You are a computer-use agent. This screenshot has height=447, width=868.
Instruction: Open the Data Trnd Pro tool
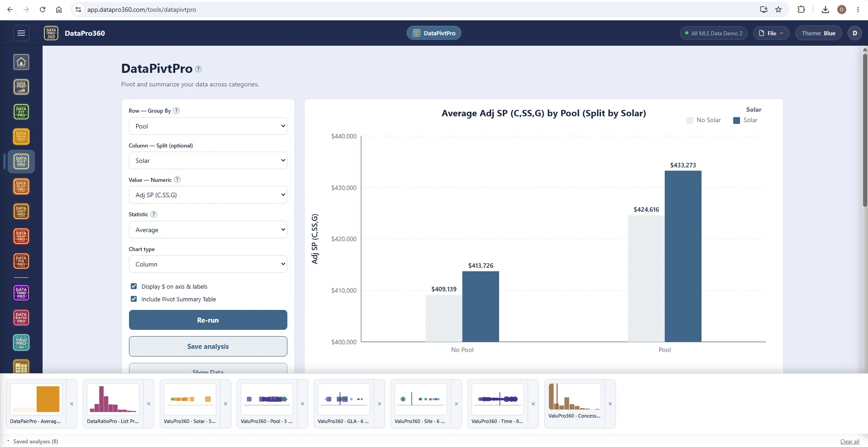pyautogui.click(x=21, y=293)
